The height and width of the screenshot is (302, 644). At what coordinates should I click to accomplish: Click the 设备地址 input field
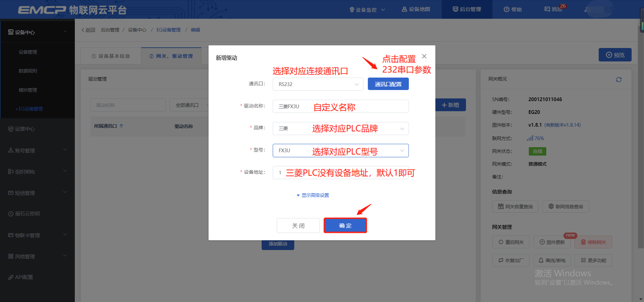point(340,173)
